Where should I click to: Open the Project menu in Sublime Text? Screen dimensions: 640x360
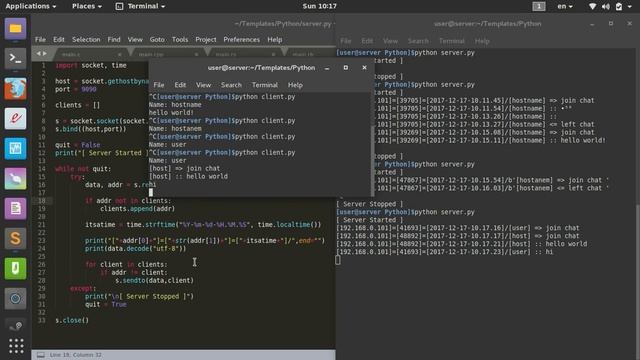click(206, 40)
